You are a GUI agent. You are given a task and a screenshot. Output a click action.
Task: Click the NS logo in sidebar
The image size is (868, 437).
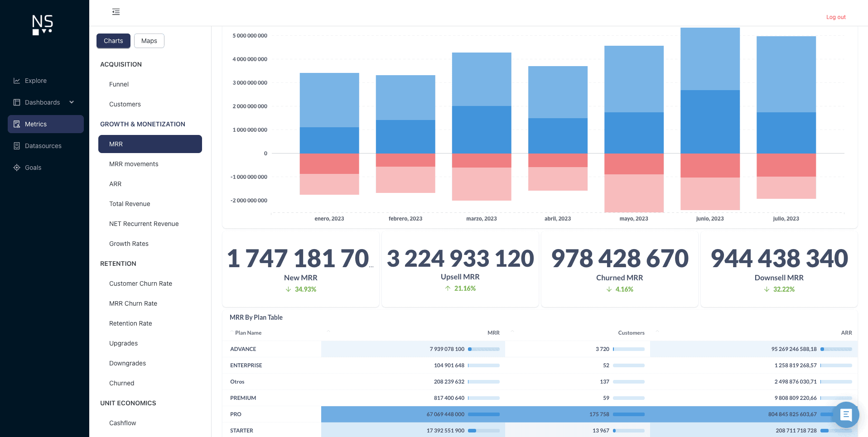click(x=43, y=24)
